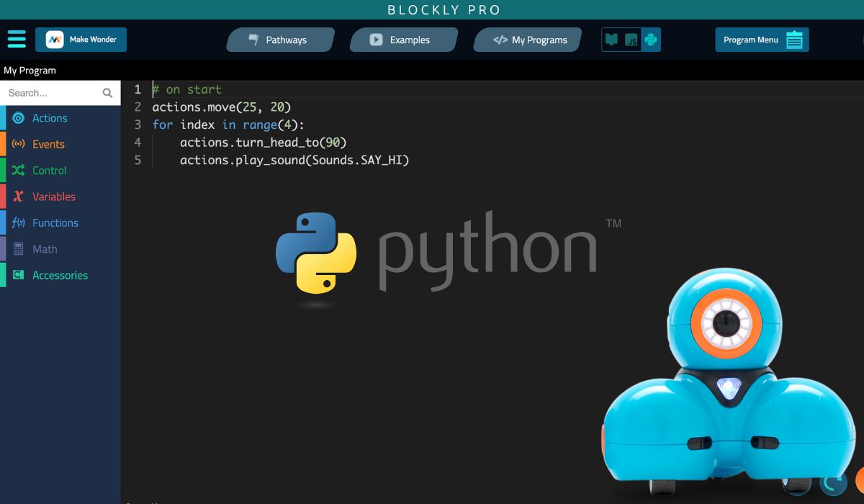Expand the Actions category

(x=50, y=118)
